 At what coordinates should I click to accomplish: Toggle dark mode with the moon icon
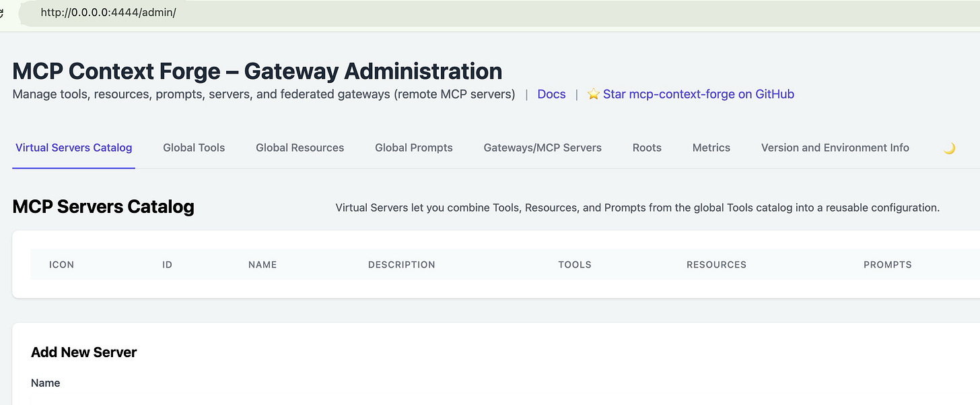(x=949, y=148)
